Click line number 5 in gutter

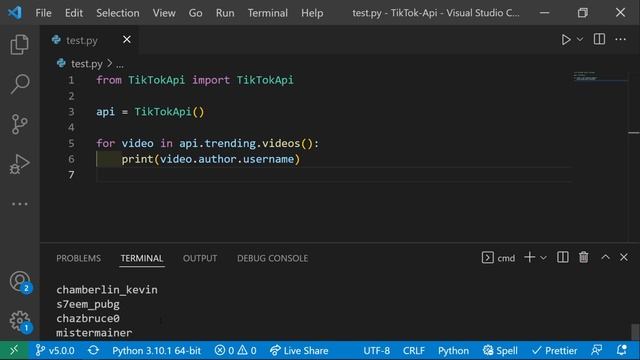point(71,143)
